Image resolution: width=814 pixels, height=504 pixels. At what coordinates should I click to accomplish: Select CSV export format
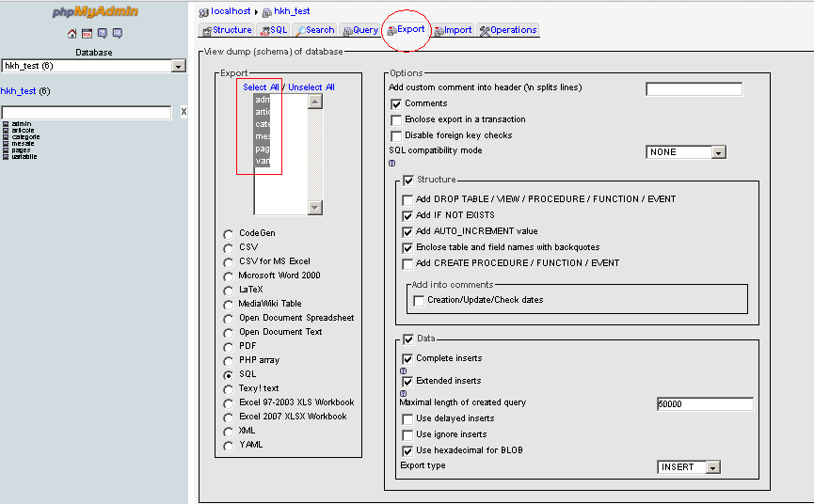tap(228, 248)
